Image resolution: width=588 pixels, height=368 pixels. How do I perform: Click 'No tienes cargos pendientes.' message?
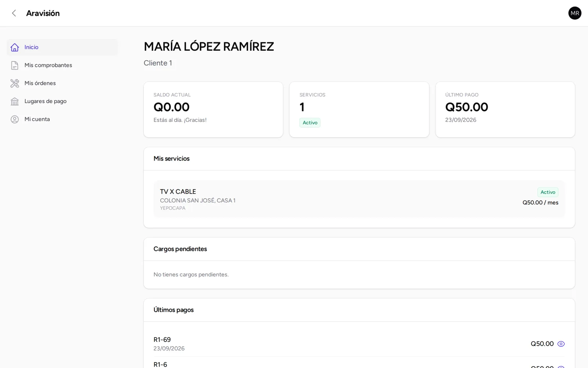191,275
